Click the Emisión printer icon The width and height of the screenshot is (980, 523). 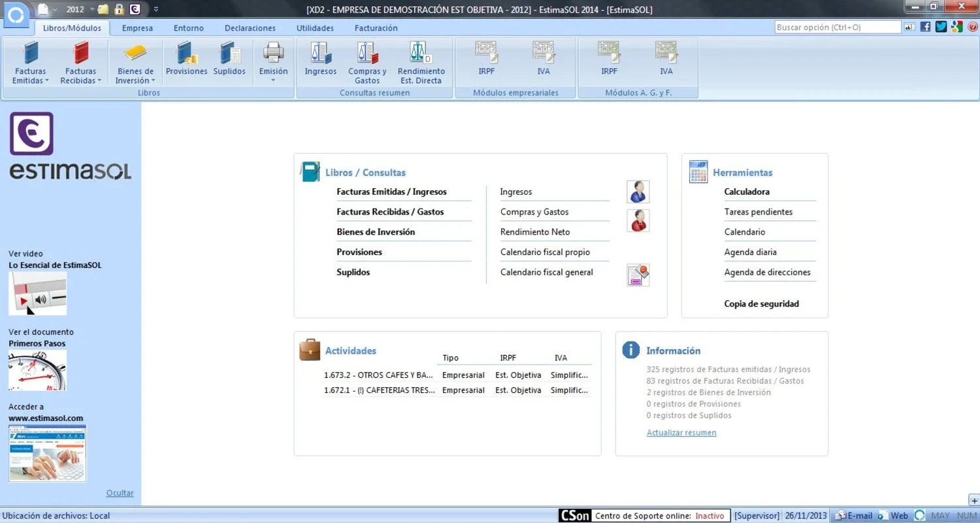273,53
